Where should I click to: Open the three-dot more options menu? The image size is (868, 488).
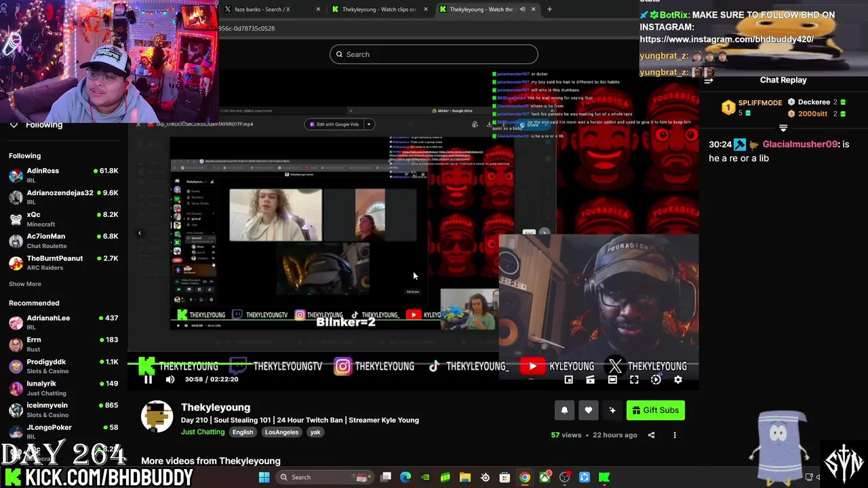[675, 435]
